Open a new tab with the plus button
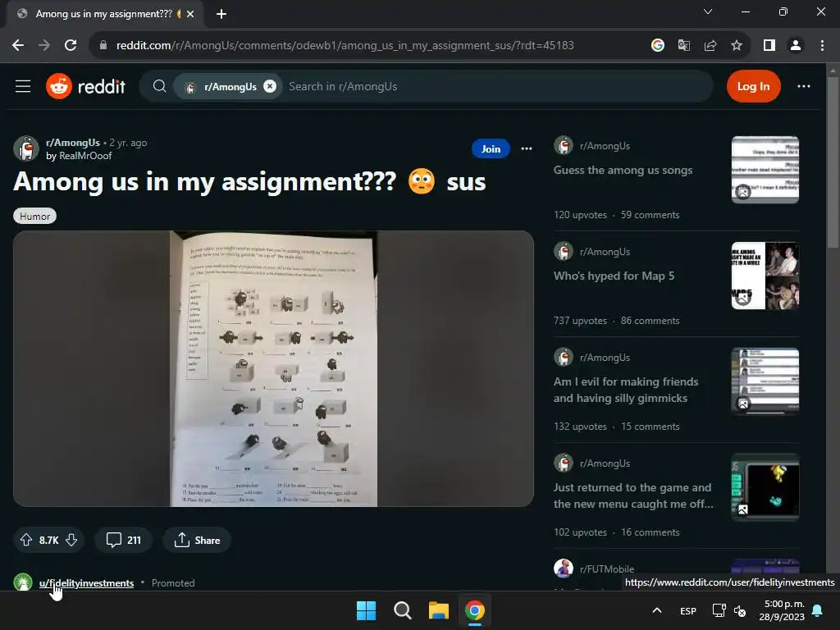Image resolution: width=840 pixels, height=630 pixels. (x=221, y=15)
